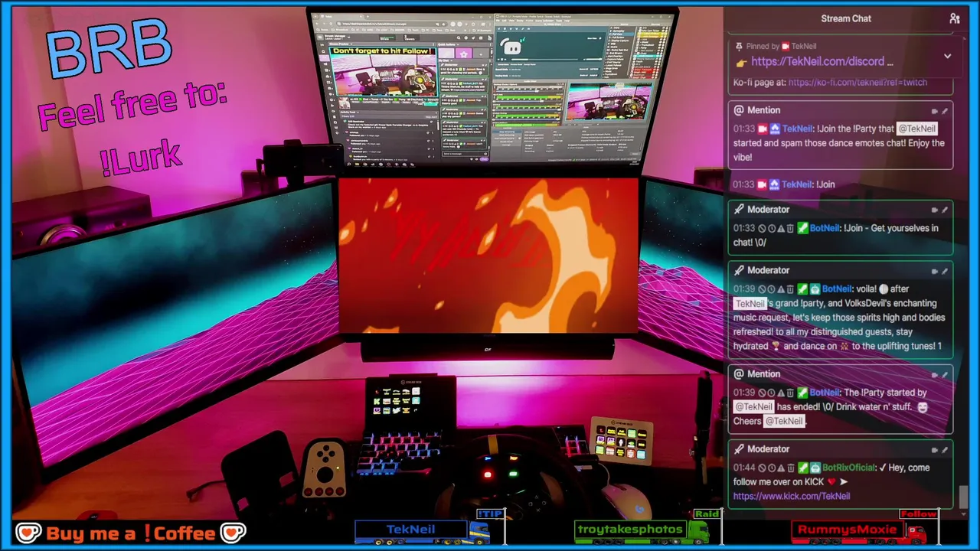The image size is (980, 551).
Task: Click timeout clock icon on BotNeil's !Join message
Action: point(772,228)
